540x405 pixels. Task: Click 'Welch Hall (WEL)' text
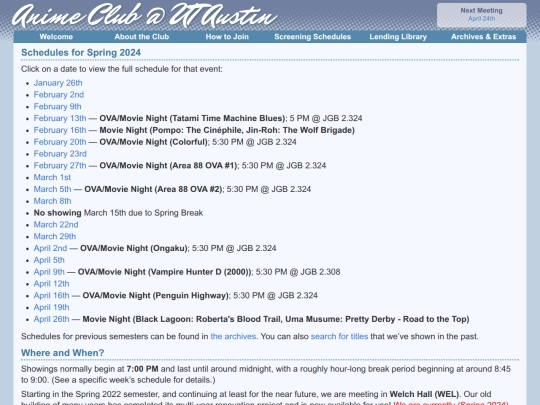point(424,394)
